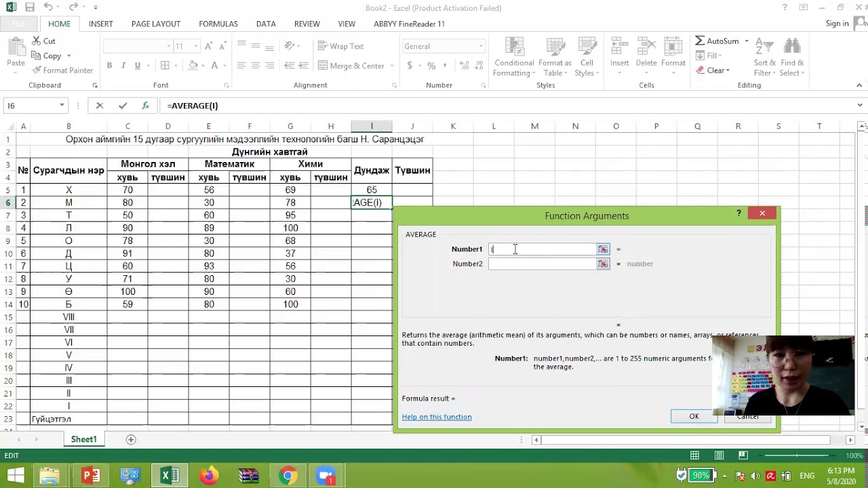868x488 pixels.
Task: Click the Borders icon in Font group
Action: pos(165,66)
